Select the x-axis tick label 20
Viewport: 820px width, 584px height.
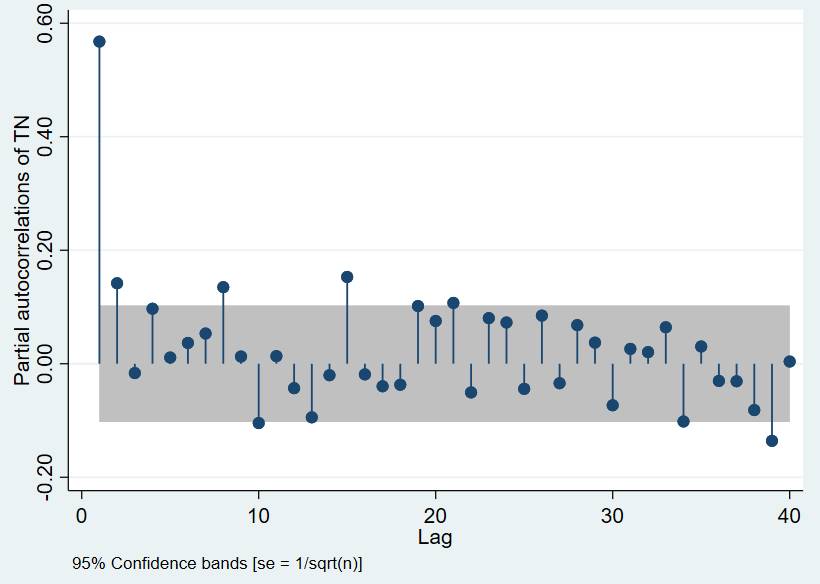(x=435, y=515)
